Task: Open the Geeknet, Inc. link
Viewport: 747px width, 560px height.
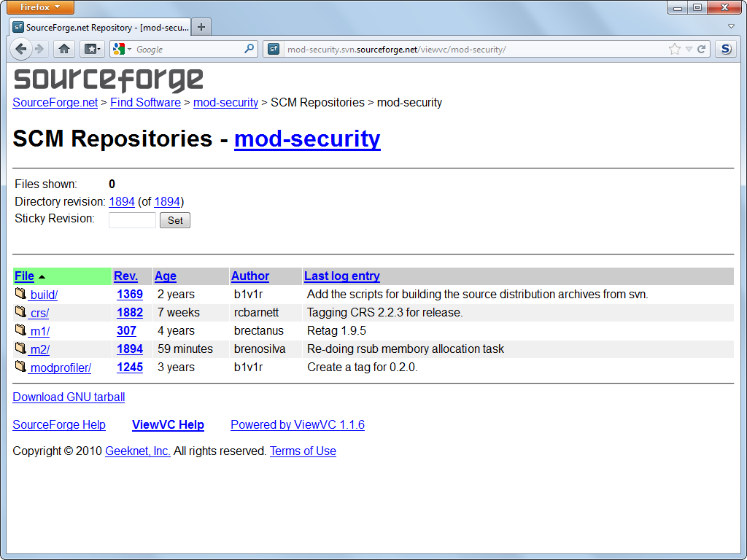Action: [138, 451]
